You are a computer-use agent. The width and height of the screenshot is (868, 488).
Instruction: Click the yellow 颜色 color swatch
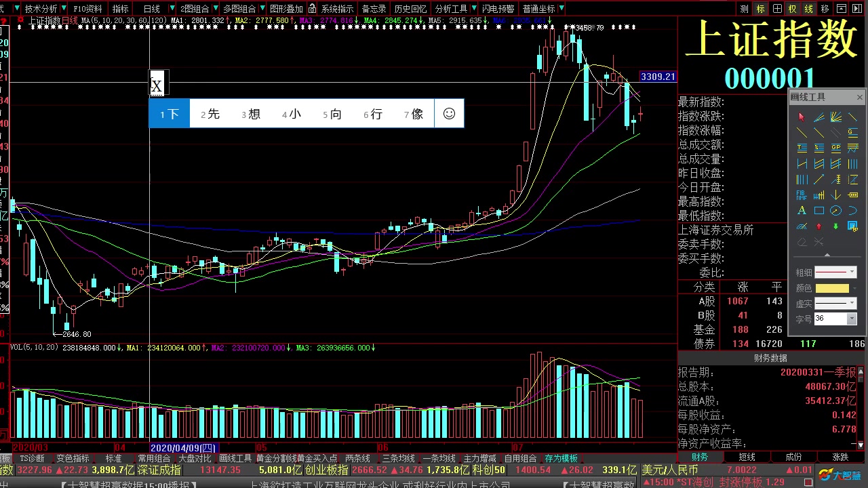[832, 288]
